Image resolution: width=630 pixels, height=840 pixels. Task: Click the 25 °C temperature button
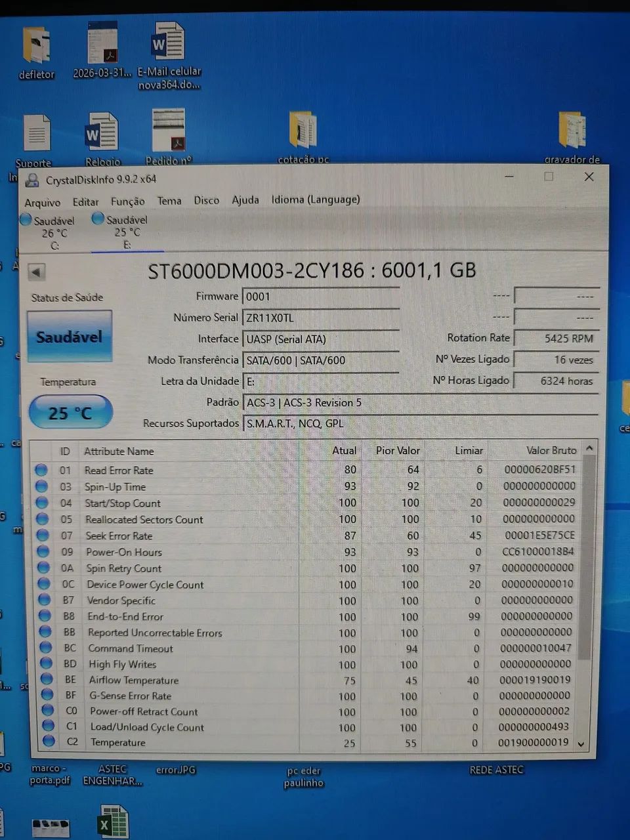[70, 412]
